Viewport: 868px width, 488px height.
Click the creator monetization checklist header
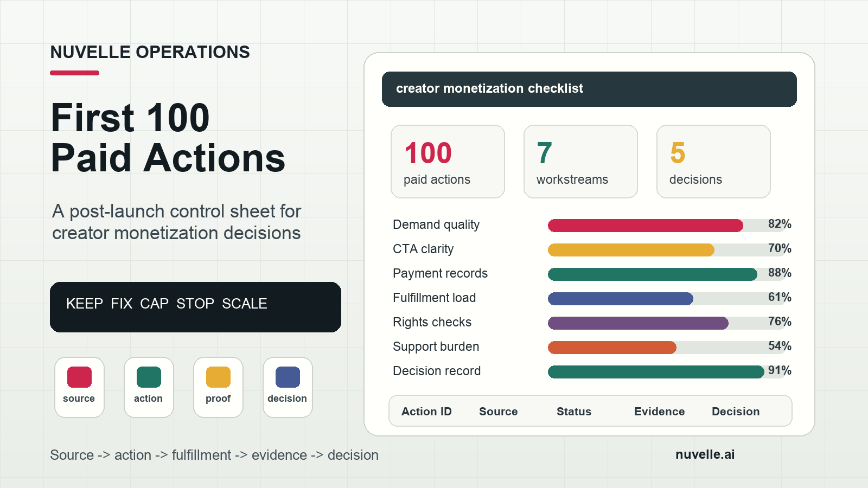point(589,89)
